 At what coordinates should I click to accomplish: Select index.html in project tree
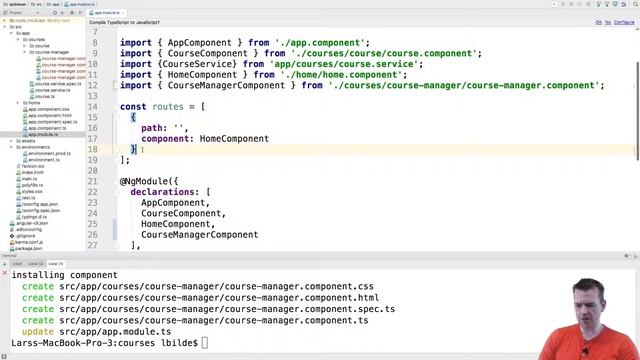(30, 172)
